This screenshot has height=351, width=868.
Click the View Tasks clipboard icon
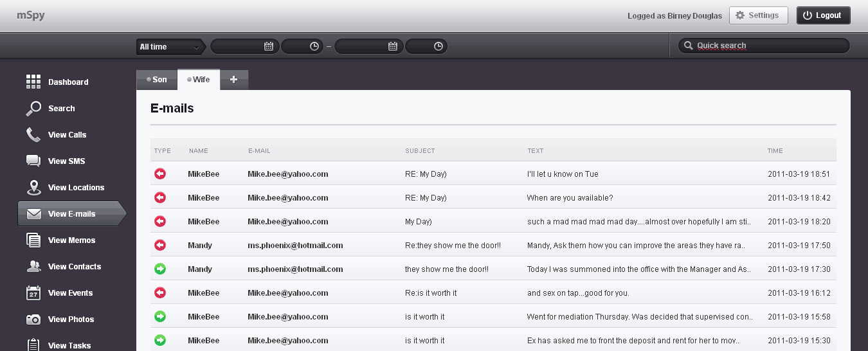pyautogui.click(x=33, y=345)
